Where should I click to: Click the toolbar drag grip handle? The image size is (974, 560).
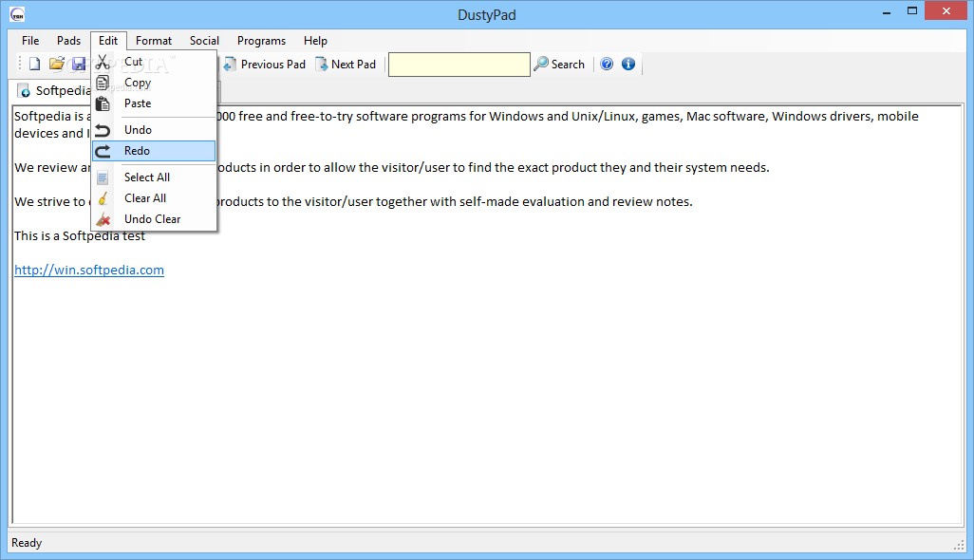[19, 64]
